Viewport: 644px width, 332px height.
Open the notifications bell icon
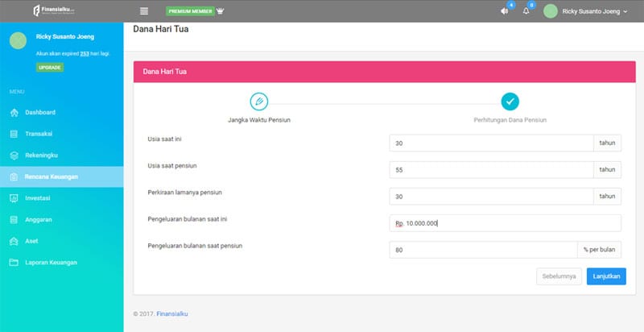[x=526, y=11]
